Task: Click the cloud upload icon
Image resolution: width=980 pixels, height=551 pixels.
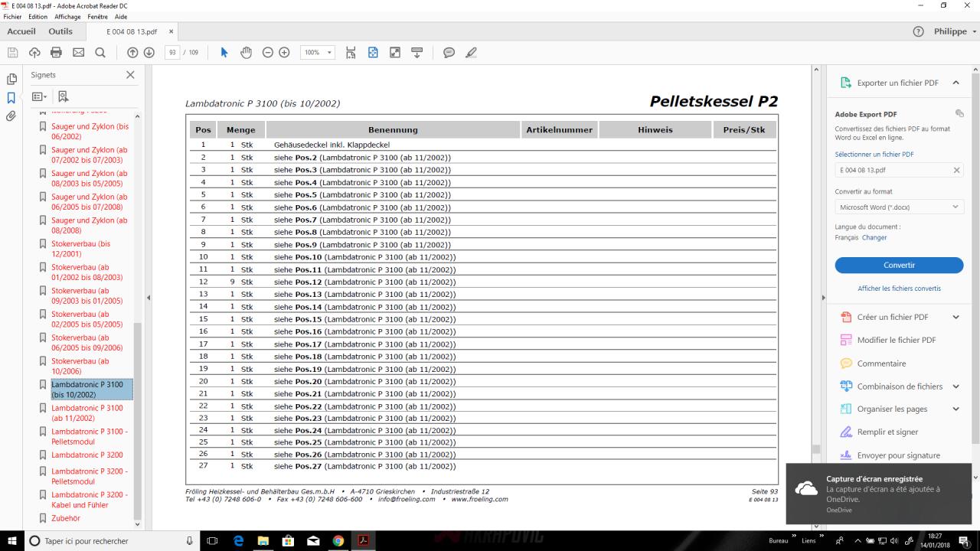Action: click(34, 53)
